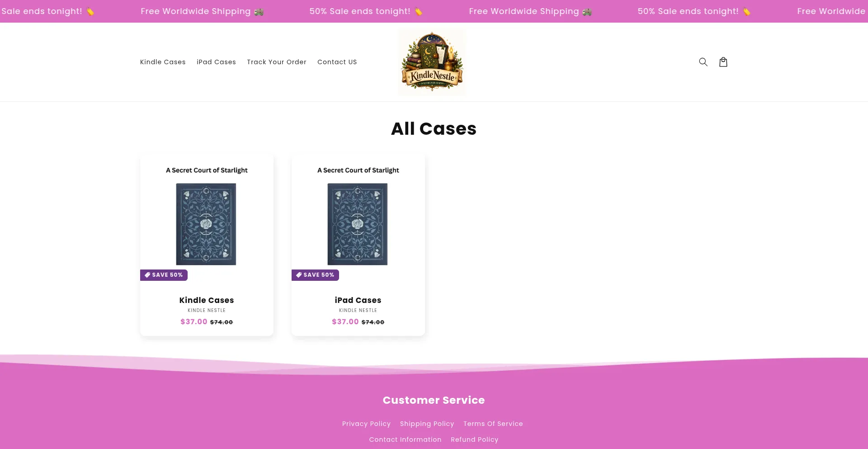Click KINDLE NESTLE vendor text under iPad Cases

tap(358, 310)
